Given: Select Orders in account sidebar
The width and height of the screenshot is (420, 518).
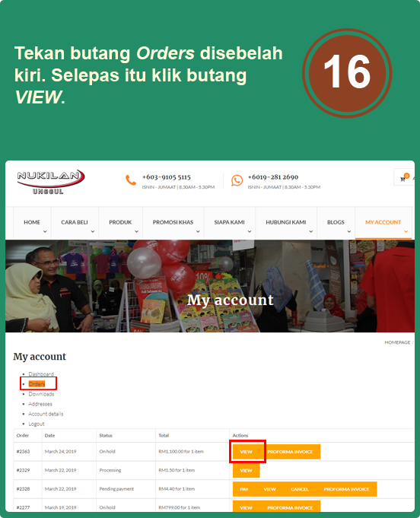Looking at the screenshot, I should (37, 384).
